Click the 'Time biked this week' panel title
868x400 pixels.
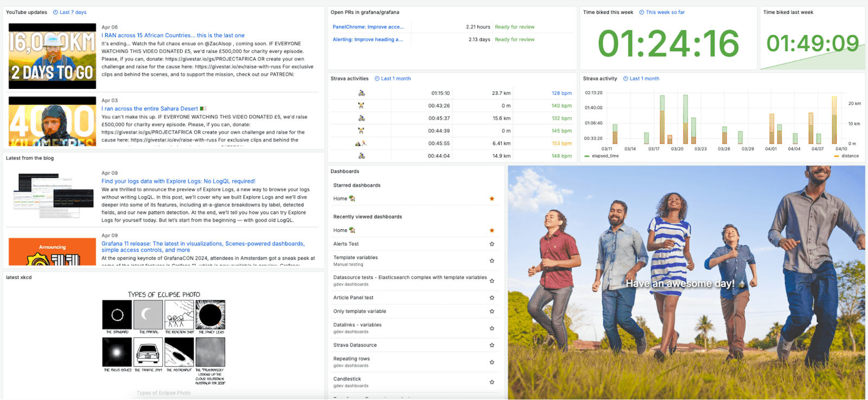608,12
